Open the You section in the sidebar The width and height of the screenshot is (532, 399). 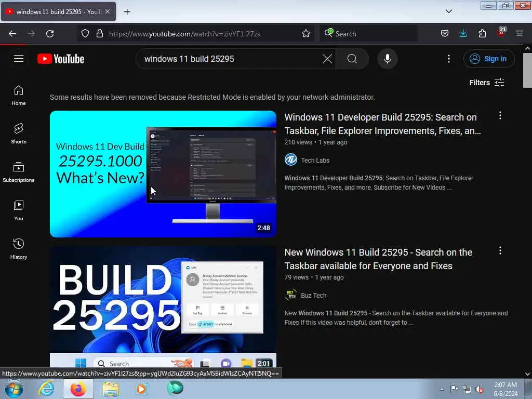[x=19, y=211]
